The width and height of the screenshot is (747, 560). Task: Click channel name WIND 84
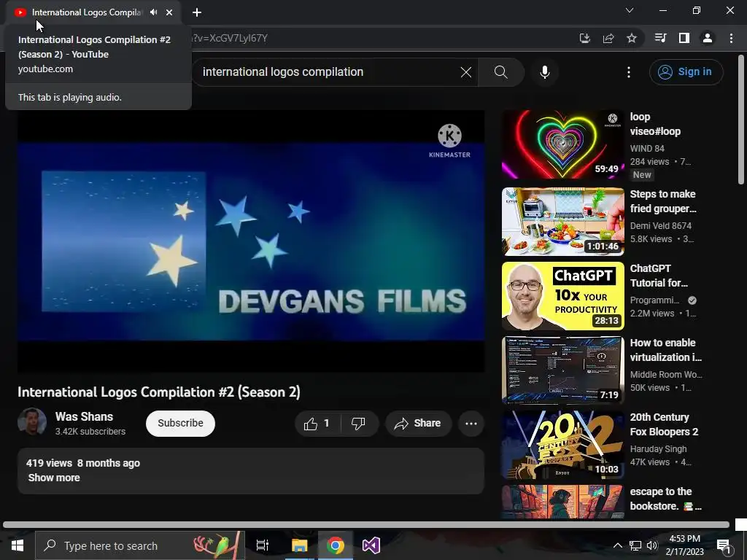(x=647, y=149)
